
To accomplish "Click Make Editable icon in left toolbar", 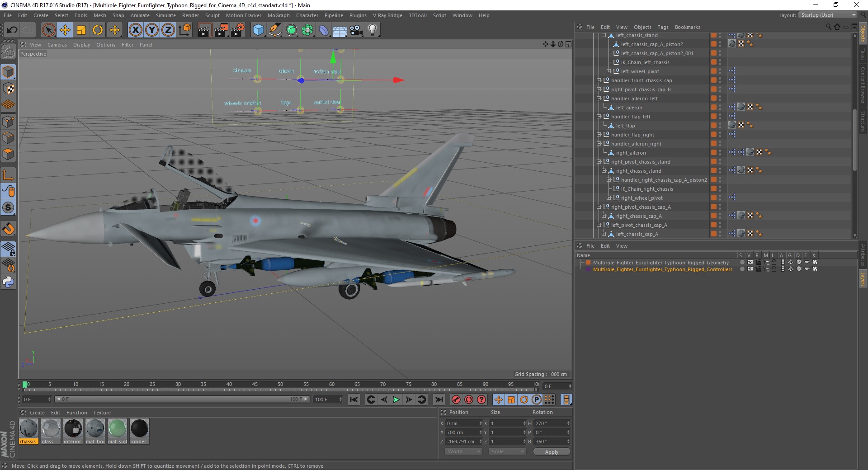I will pos(8,52).
